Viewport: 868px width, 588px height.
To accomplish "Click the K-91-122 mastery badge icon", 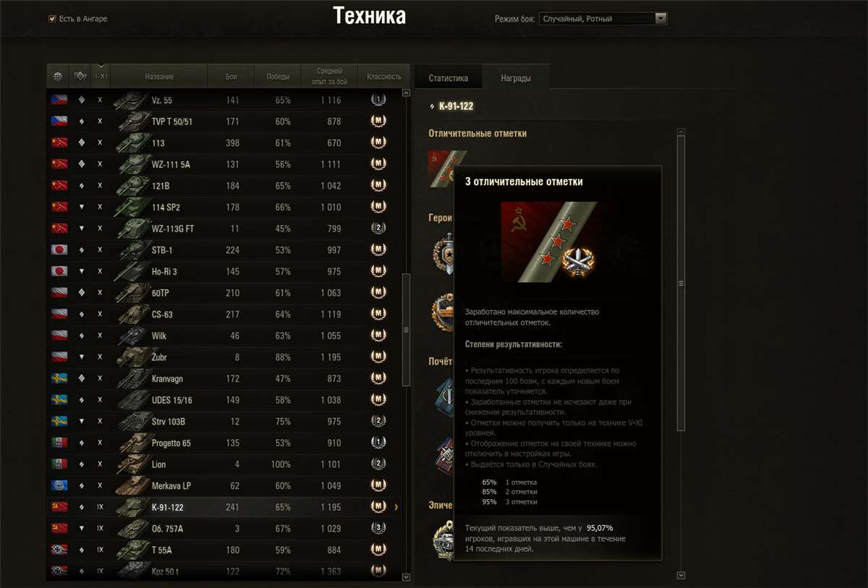I will tap(378, 507).
